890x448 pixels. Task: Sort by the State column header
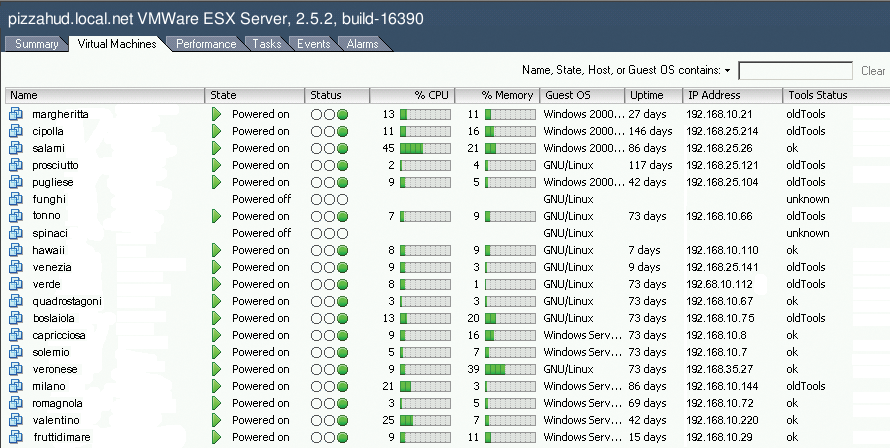[255, 95]
